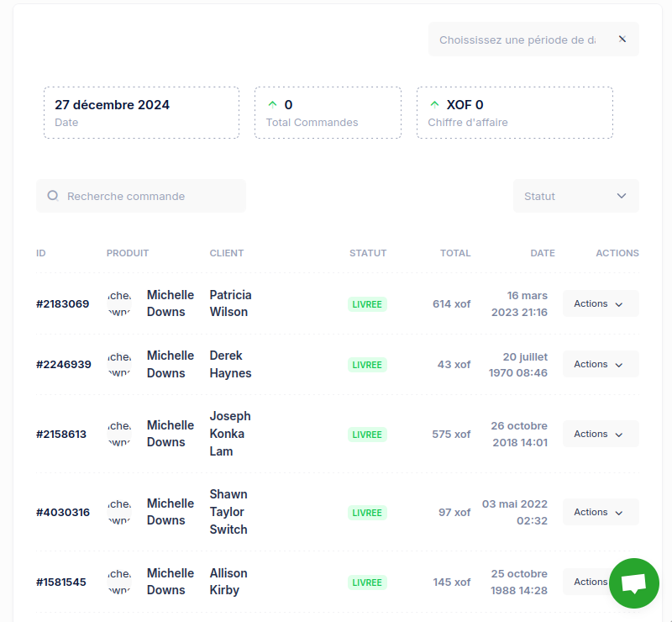Sort table by the TOTAL column header
Screen dimensions: 672x622
[x=454, y=253]
